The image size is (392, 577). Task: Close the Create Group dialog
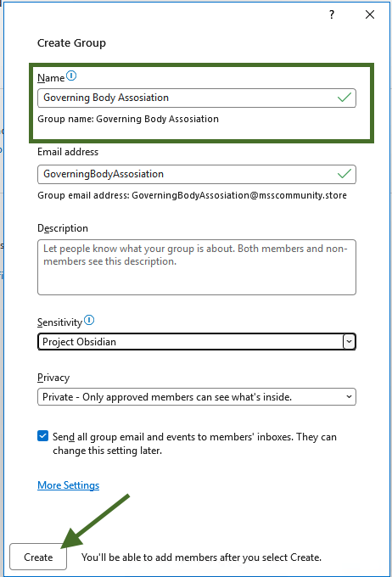point(370,14)
